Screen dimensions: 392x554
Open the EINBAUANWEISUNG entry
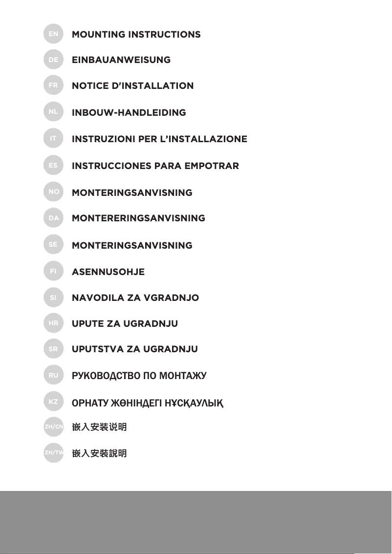[121, 60]
